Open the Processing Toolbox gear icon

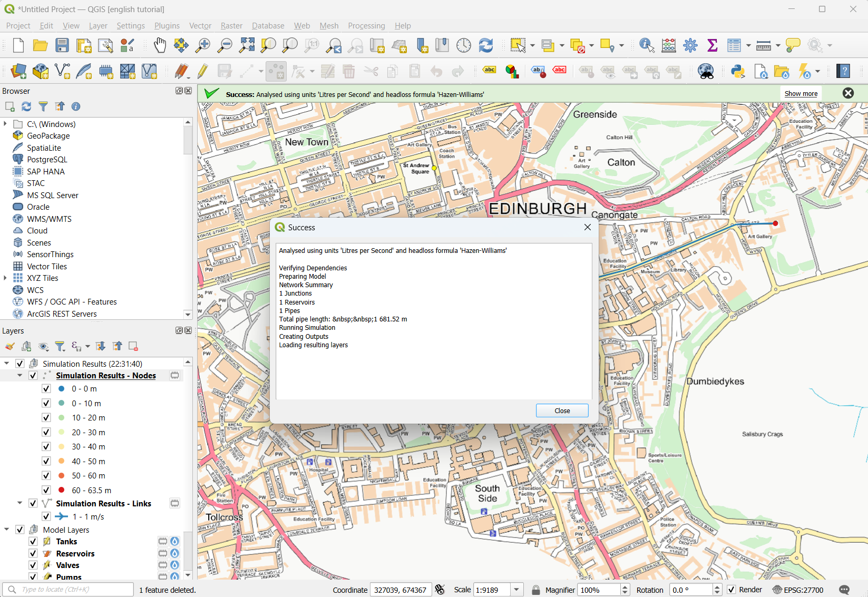click(690, 46)
